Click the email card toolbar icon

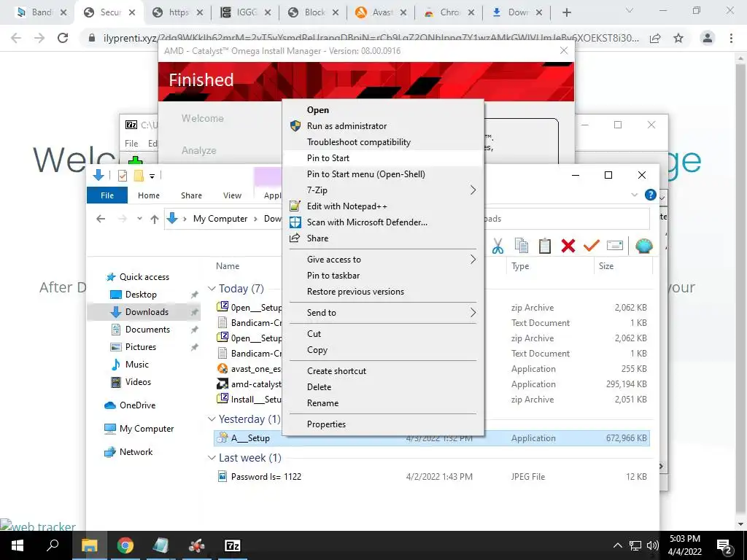tap(614, 246)
